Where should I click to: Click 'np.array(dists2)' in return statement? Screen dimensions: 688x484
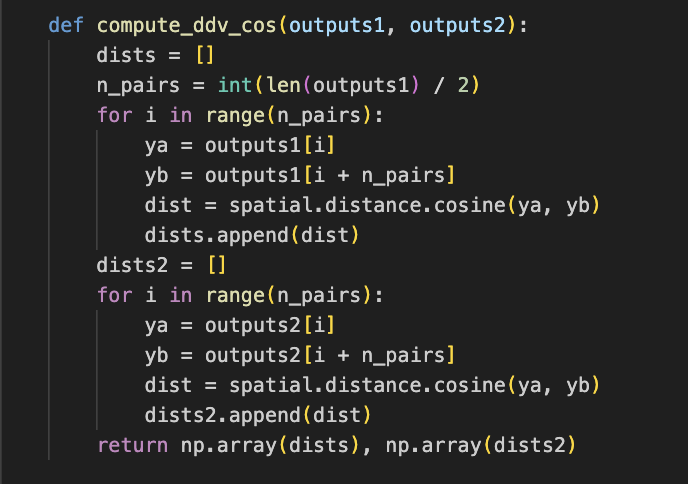tap(480, 445)
